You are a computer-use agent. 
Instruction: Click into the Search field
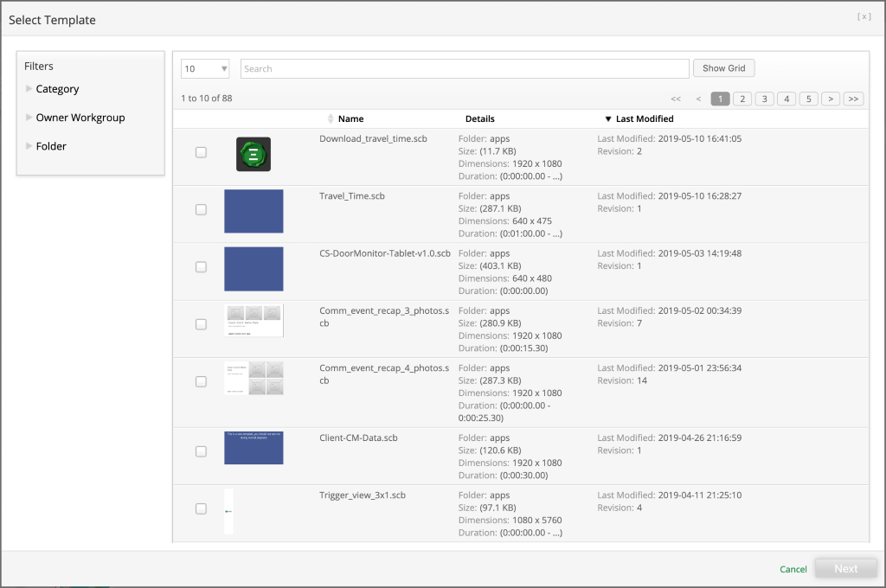[x=465, y=68]
